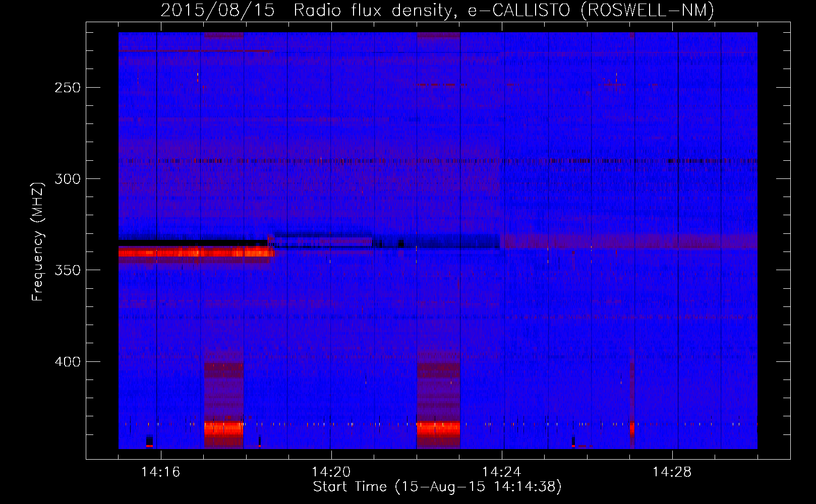This screenshot has height=504, width=816.
Task: Click the plot title mentioning e-CALLISTO ROSWELL-NM
Action: [437, 10]
